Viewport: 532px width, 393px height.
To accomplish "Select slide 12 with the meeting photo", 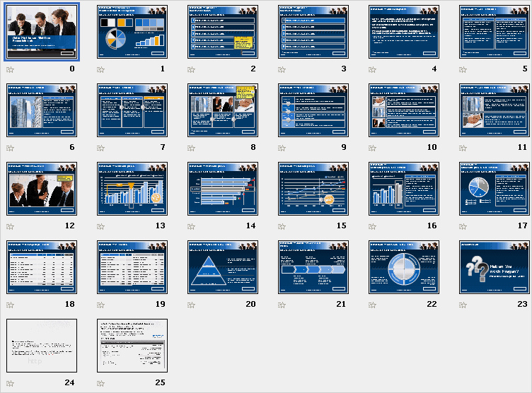I will [x=42, y=188].
